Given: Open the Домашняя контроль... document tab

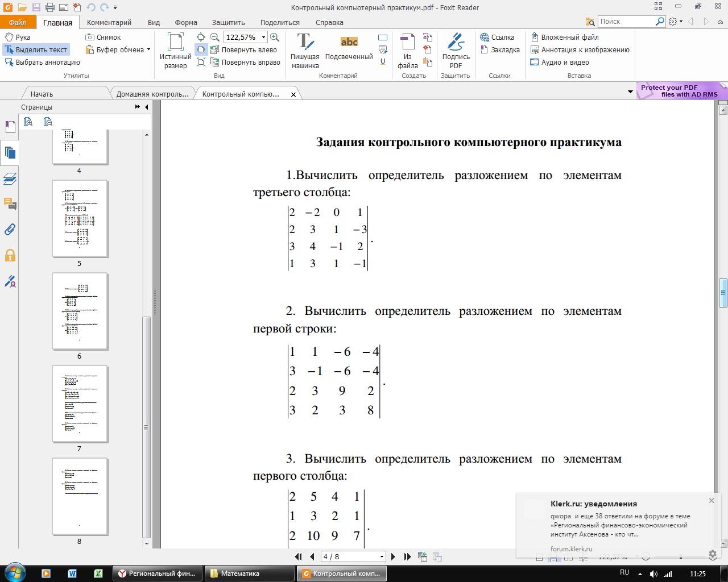Looking at the screenshot, I should pyautogui.click(x=152, y=94).
